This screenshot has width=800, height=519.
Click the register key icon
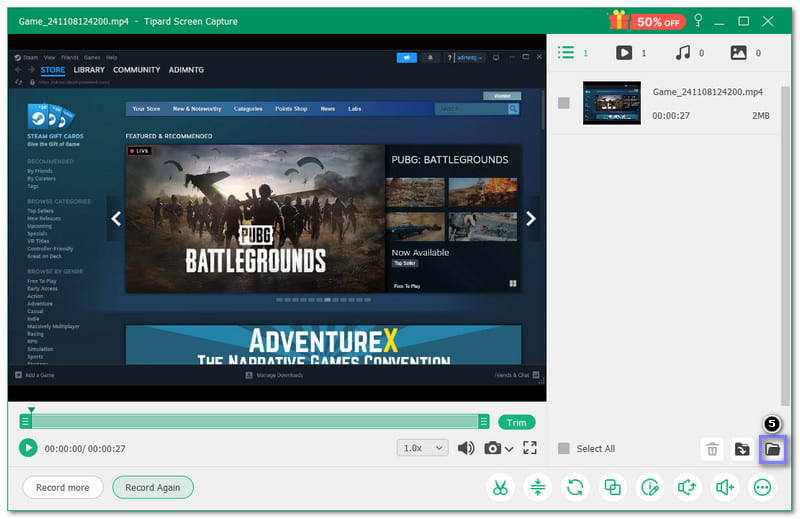click(x=698, y=21)
